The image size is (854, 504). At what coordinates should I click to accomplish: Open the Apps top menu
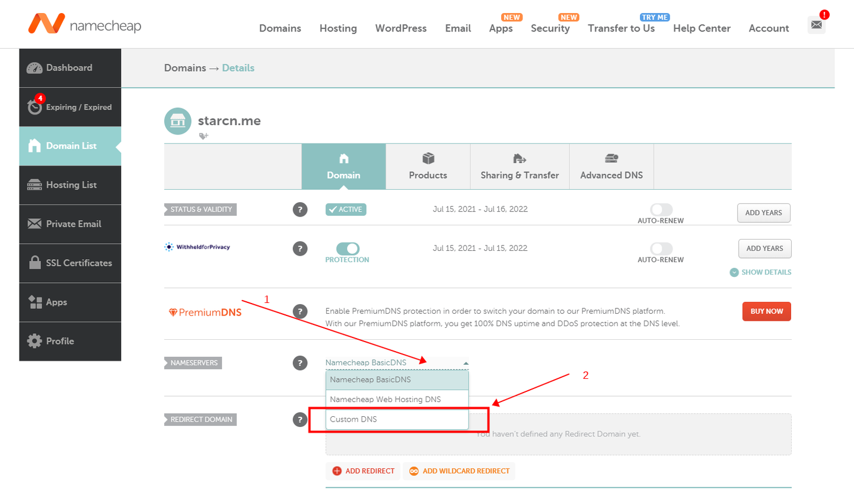pos(501,28)
